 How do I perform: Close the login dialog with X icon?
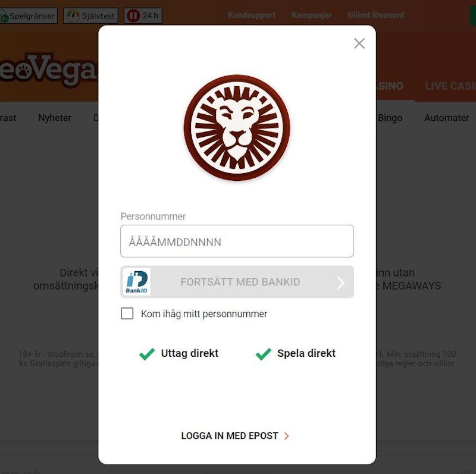(359, 43)
